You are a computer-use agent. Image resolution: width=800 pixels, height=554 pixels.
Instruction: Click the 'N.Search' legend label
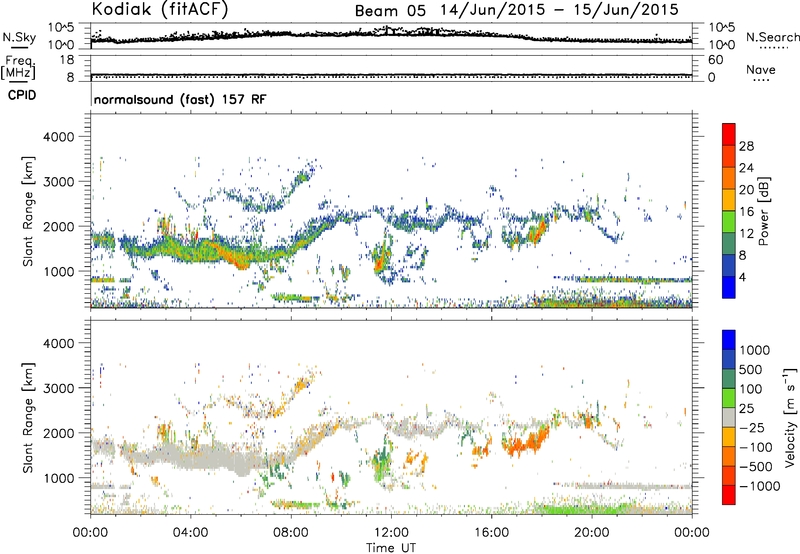(772, 37)
